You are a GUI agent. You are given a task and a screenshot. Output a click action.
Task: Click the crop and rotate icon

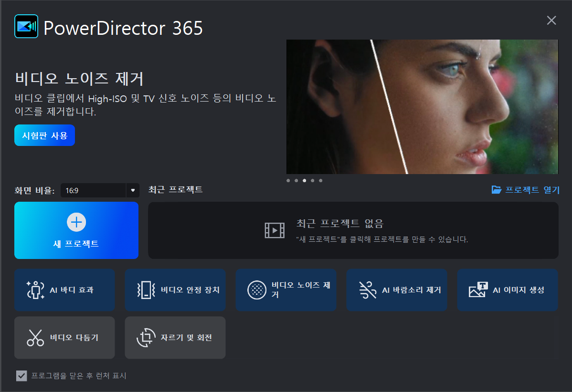pyautogui.click(x=146, y=337)
